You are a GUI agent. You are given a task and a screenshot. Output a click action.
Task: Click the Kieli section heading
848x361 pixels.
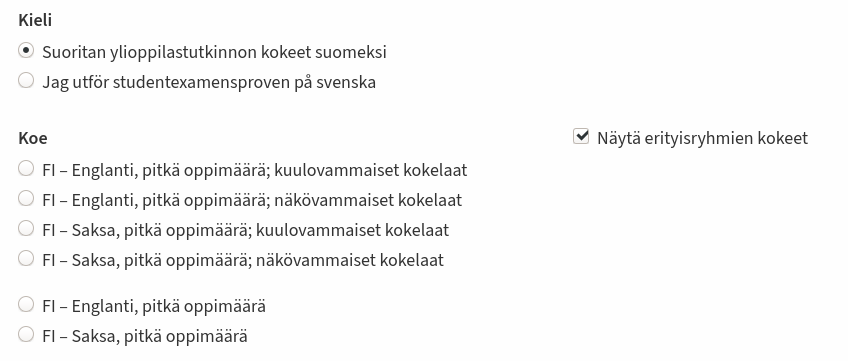point(35,21)
